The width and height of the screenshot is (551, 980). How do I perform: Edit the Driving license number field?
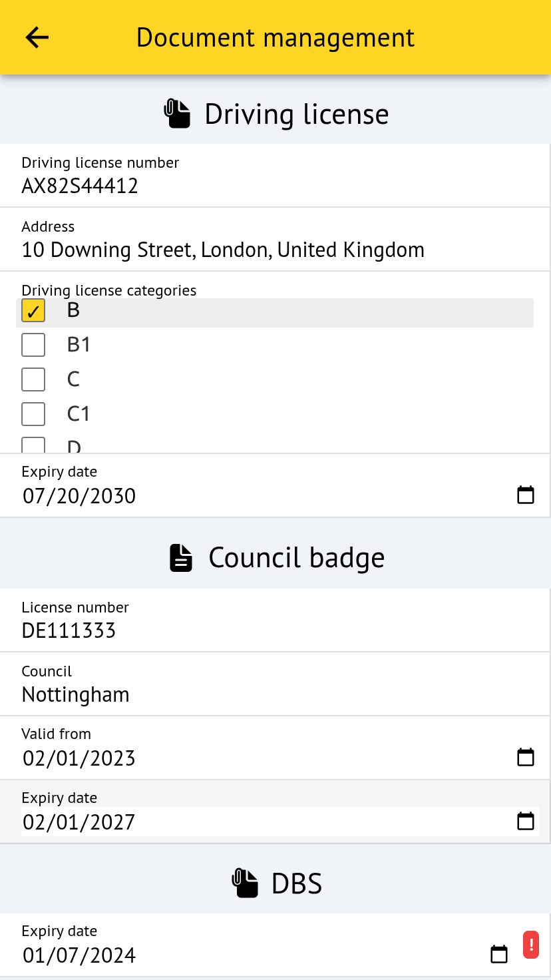(x=200, y=186)
